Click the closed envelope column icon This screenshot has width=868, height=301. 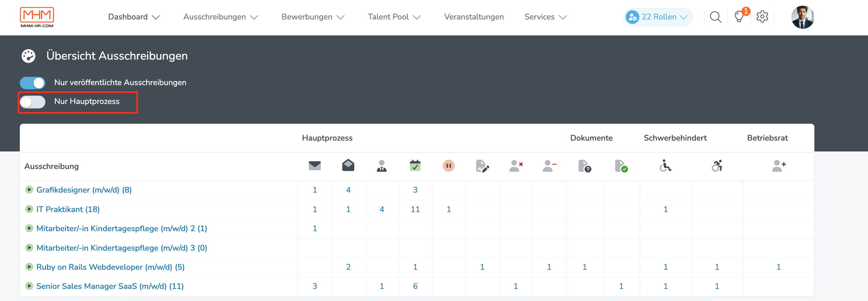[x=314, y=166]
